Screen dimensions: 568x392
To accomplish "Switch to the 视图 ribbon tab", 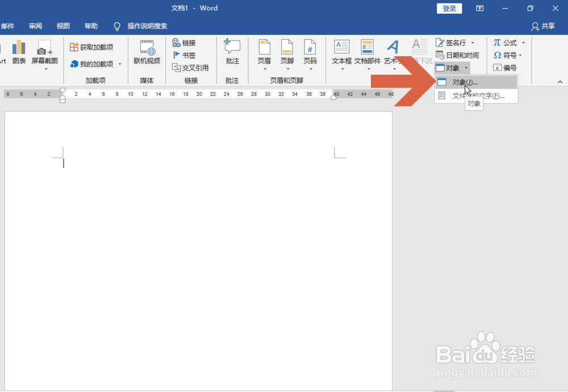I will pos(63,26).
